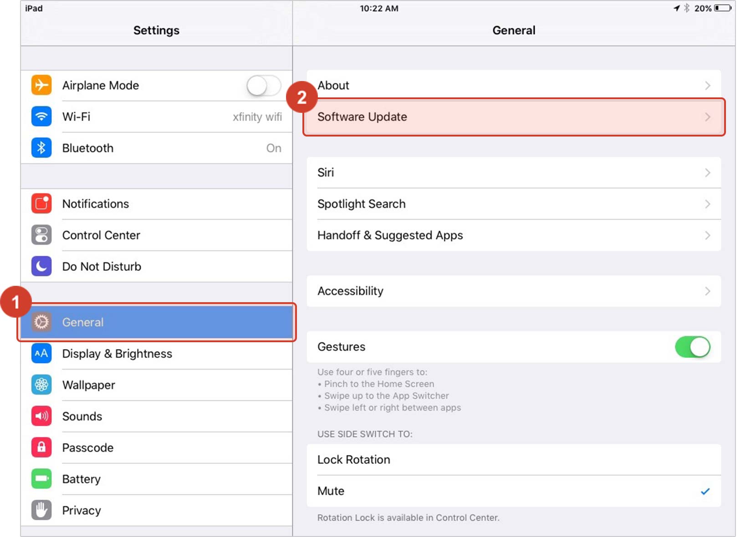The height and width of the screenshot is (537, 756).
Task: Disable the Gestures toggle
Action: [x=693, y=347]
